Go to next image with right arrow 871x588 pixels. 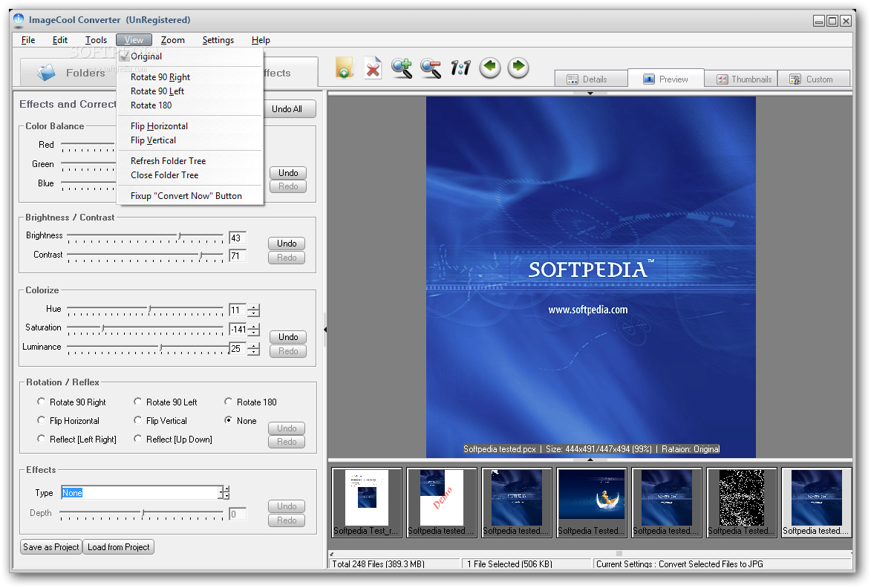tap(518, 68)
